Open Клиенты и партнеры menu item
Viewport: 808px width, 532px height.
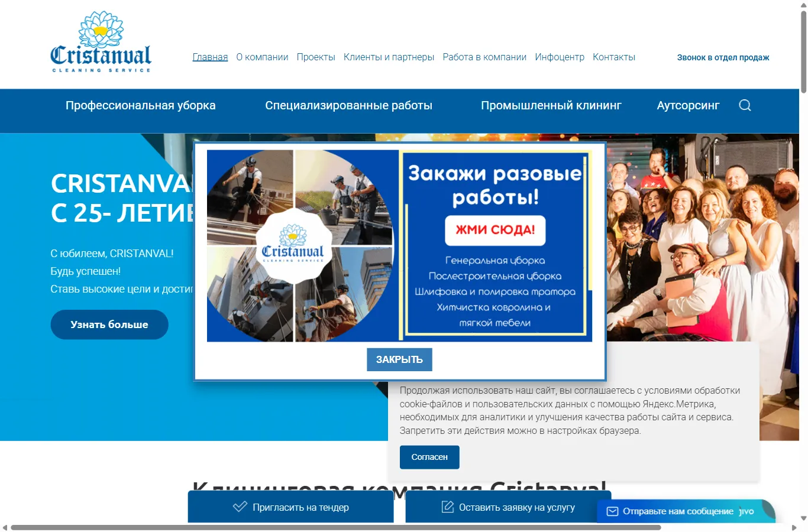coord(389,57)
